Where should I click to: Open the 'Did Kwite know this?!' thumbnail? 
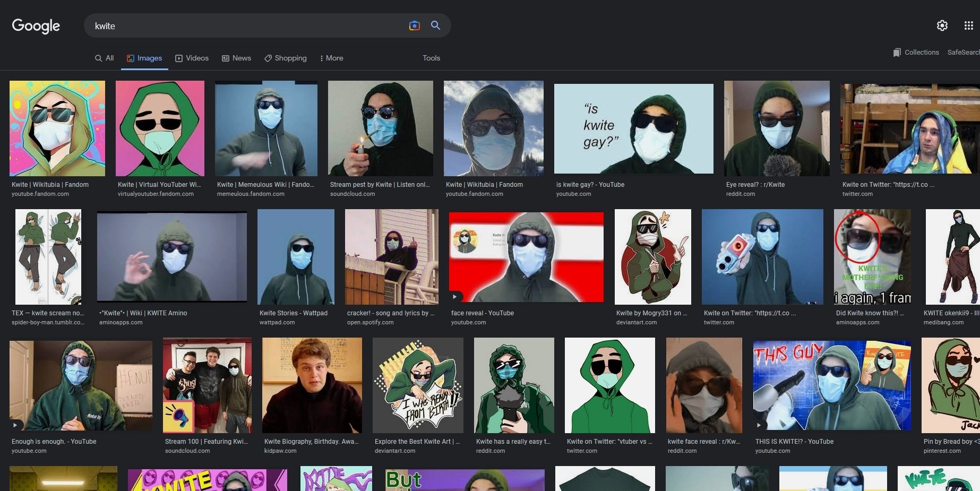872,257
